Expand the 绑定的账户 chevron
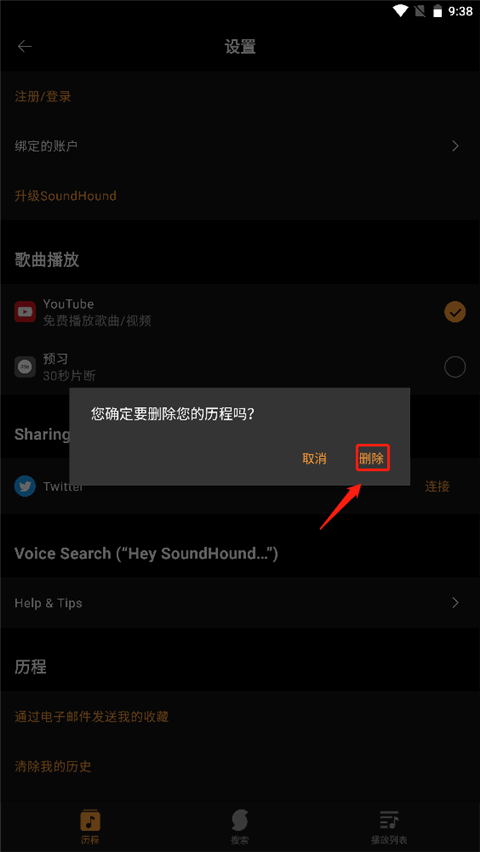480x852 pixels. [456, 146]
